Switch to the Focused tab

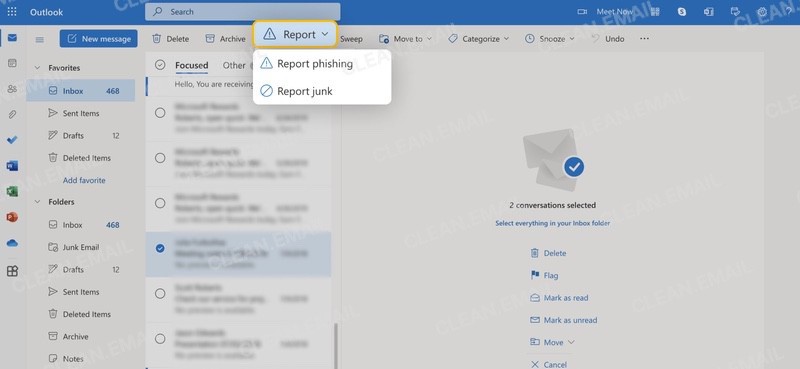coord(191,65)
